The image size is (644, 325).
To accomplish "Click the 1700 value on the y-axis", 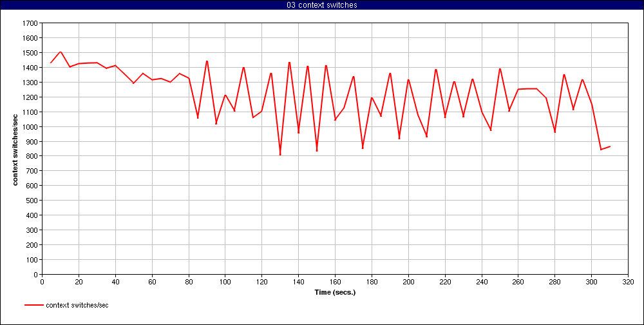I will [31, 23].
